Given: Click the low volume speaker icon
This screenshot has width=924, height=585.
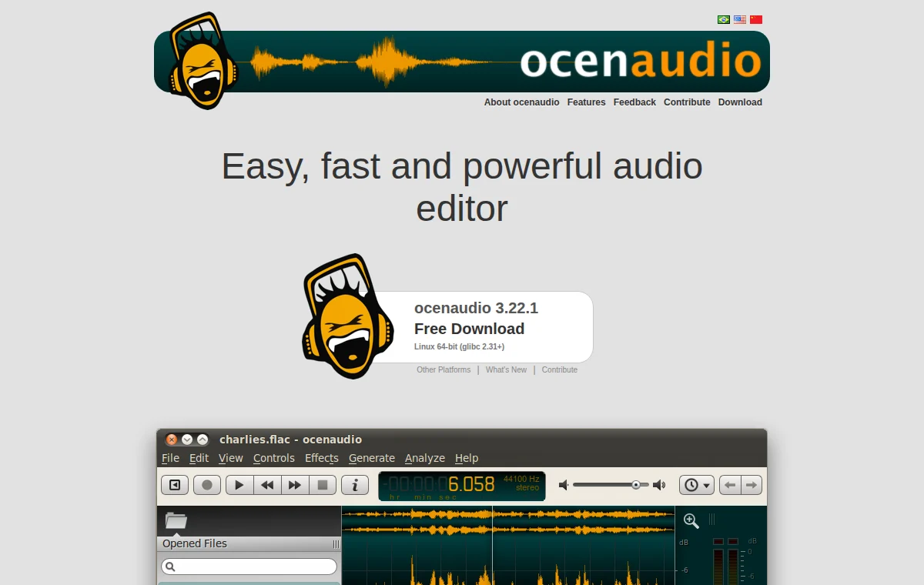Looking at the screenshot, I should [564, 485].
